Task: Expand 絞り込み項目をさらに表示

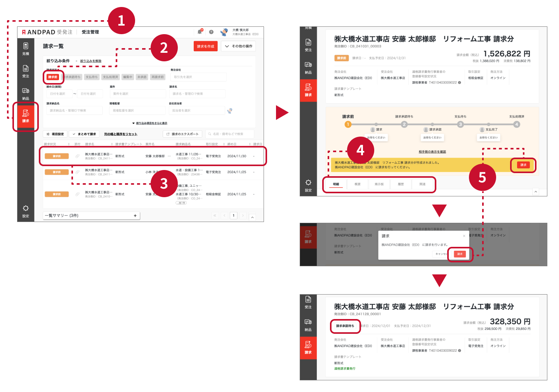Action: 150,123
